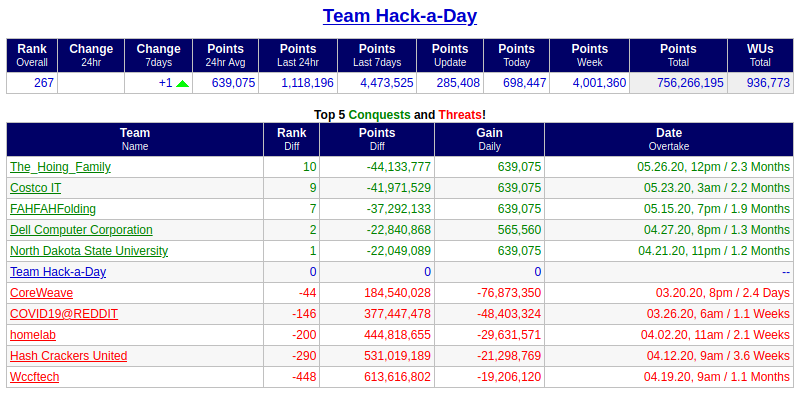Click the 24hr Avg value in summary row
Screen dimensions: 800x399
click(233, 83)
